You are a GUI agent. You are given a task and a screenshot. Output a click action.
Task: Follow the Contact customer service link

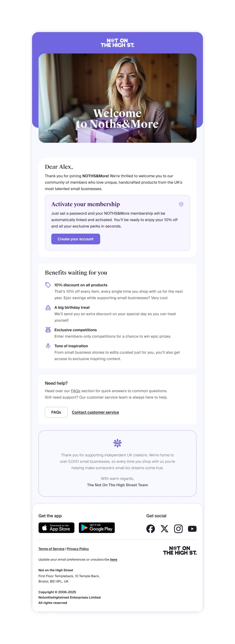[x=96, y=412]
